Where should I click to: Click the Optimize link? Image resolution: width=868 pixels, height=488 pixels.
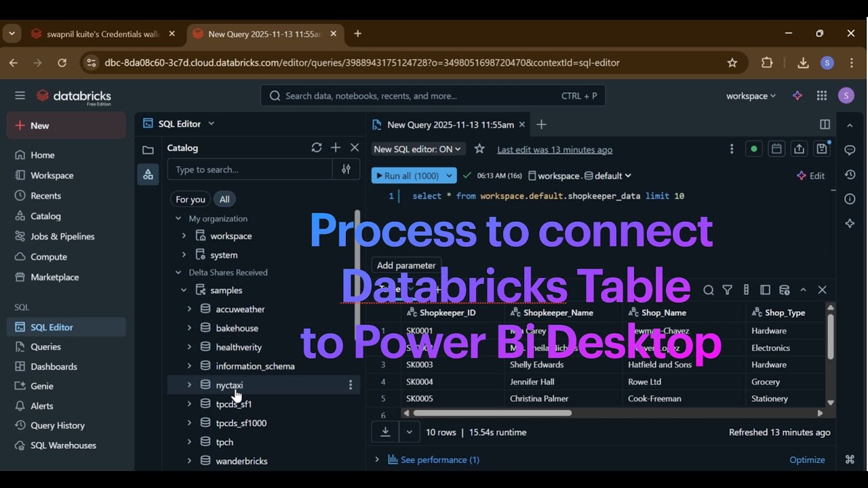point(807,460)
